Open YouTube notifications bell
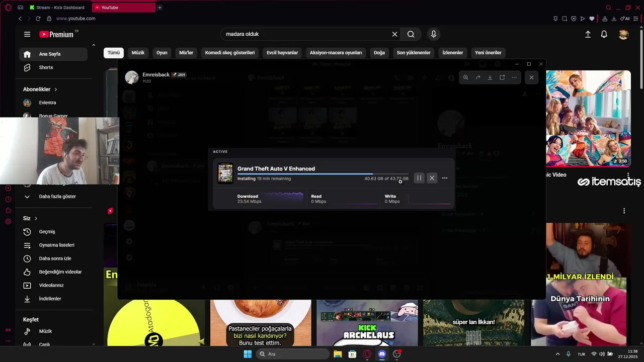Screen dimensions: 644x362 tap(604, 34)
